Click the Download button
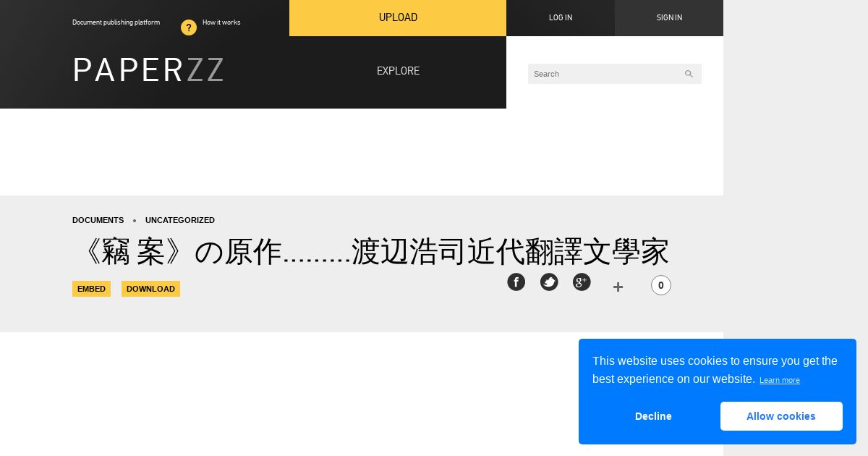 click(150, 289)
